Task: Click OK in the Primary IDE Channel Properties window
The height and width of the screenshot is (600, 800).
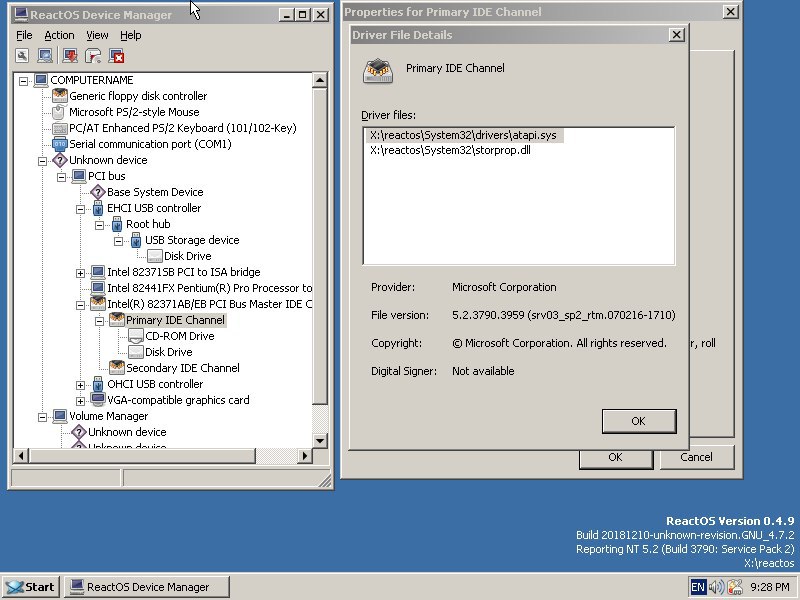Action: coord(615,457)
